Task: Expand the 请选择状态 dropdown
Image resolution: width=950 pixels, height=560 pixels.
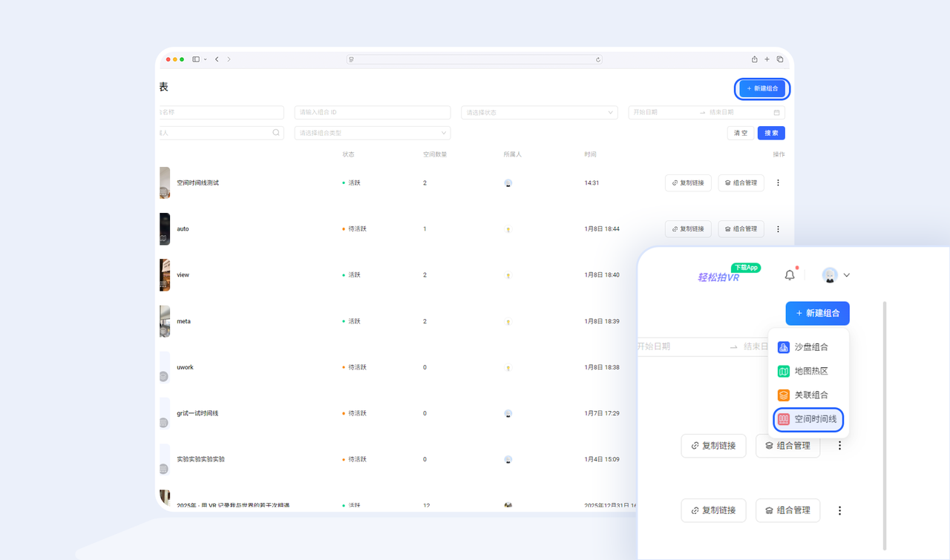Action: point(539,113)
